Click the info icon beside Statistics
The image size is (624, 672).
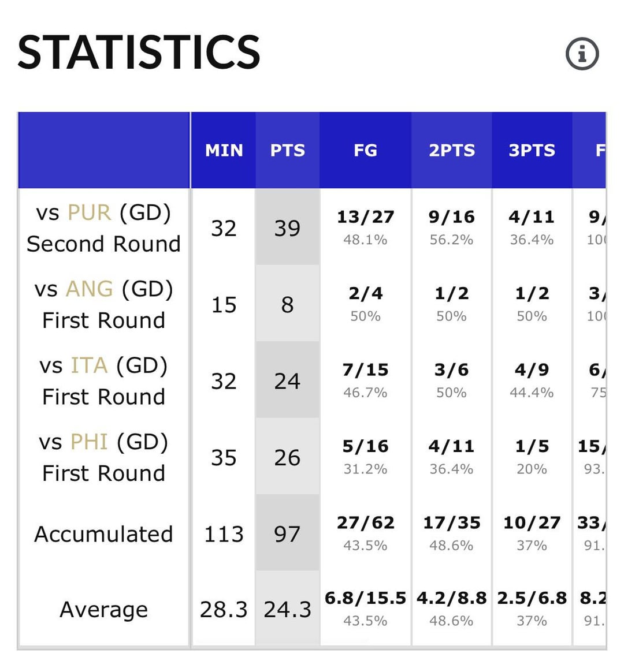pyautogui.click(x=582, y=54)
